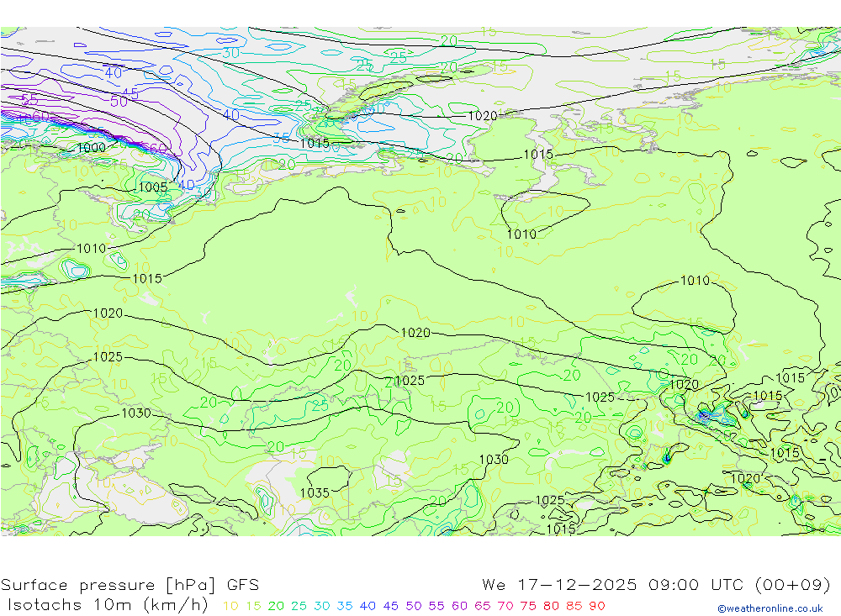Click the ©weatheronline.co.uk credit text
841x616 pixels.
click(x=770, y=608)
